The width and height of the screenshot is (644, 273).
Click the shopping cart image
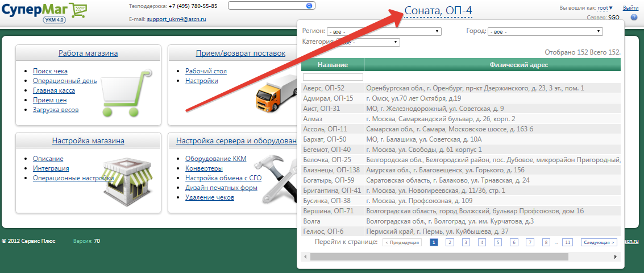coord(120,93)
